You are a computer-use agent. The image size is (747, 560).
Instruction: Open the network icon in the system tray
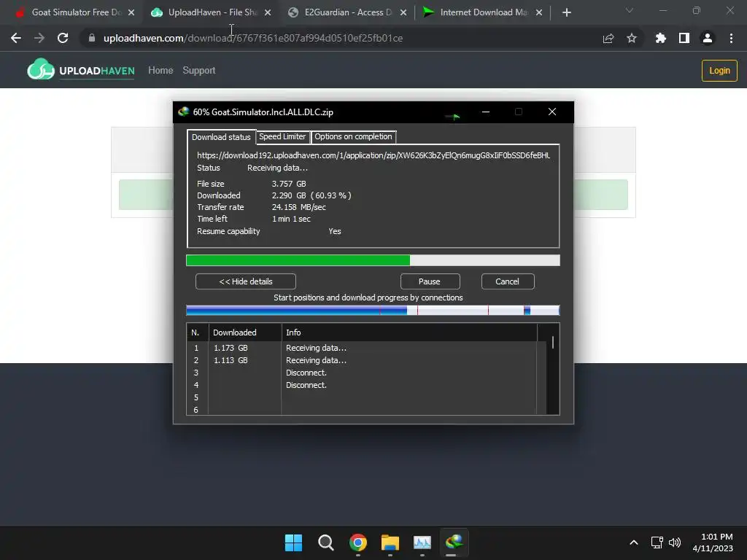click(x=657, y=542)
